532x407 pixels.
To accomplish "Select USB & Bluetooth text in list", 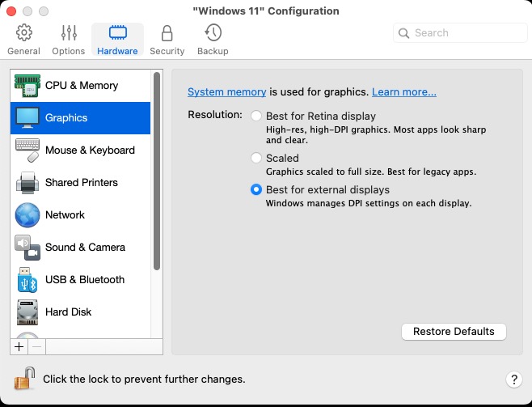I will point(85,280).
